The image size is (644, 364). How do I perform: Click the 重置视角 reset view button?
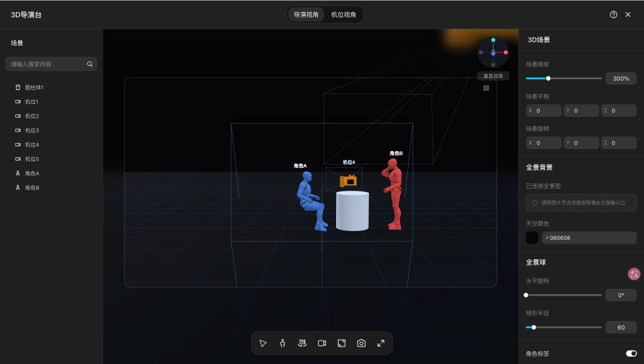click(x=493, y=76)
